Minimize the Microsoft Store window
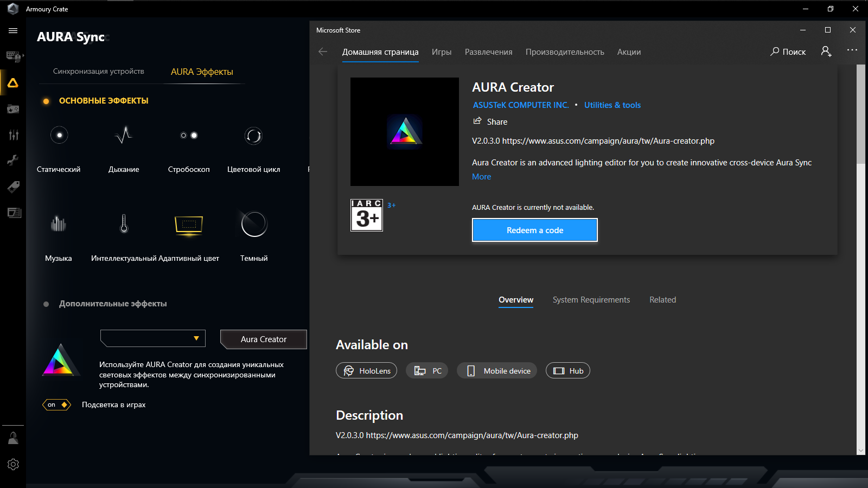 click(803, 30)
